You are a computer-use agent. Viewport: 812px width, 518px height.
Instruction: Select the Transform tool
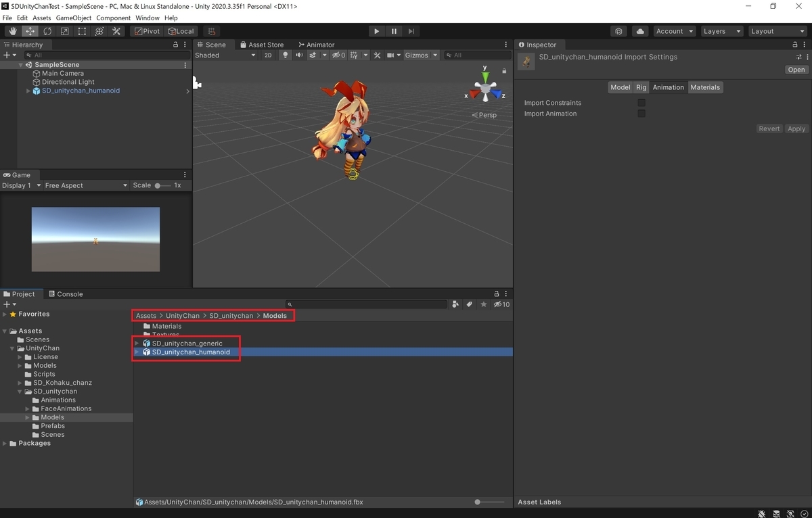coord(99,31)
